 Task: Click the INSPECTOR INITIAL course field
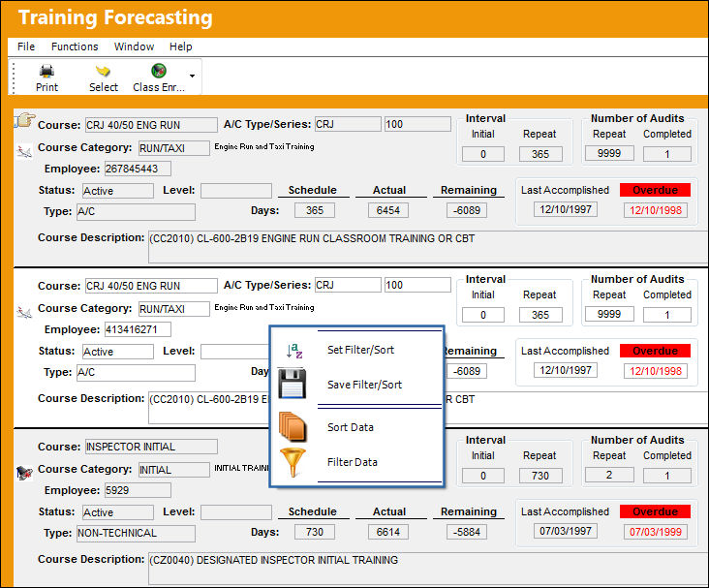coord(151,447)
